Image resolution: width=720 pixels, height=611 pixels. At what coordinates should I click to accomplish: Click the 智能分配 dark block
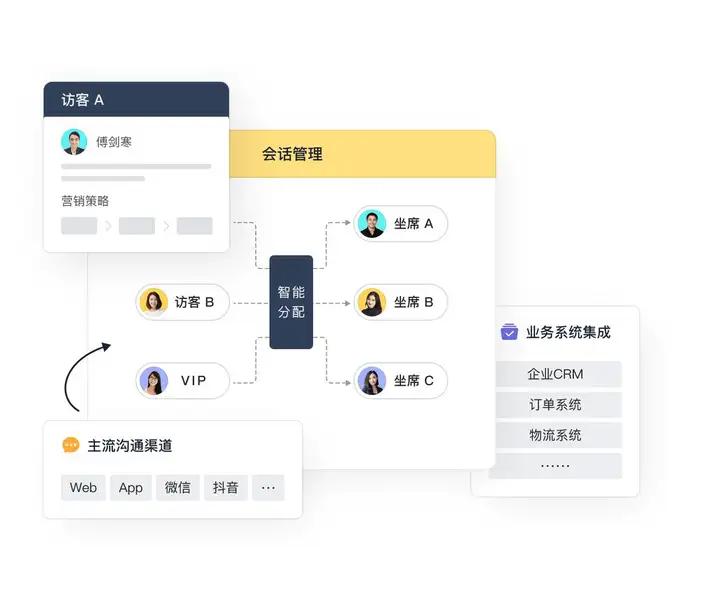(291, 302)
